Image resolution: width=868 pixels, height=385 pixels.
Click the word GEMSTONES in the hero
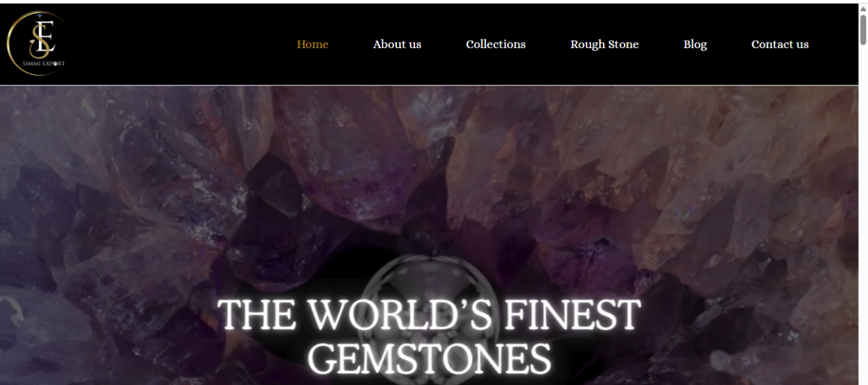(x=429, y=359)
